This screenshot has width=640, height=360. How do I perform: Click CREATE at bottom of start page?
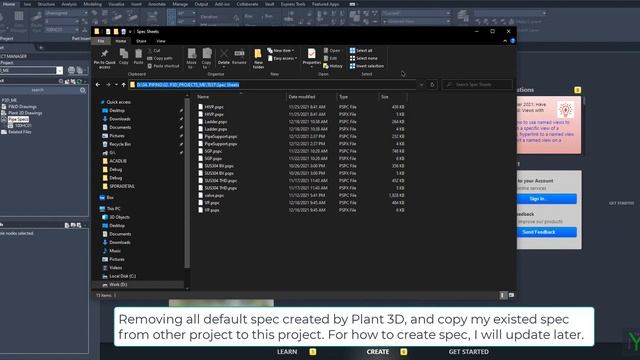coord(378,351)
